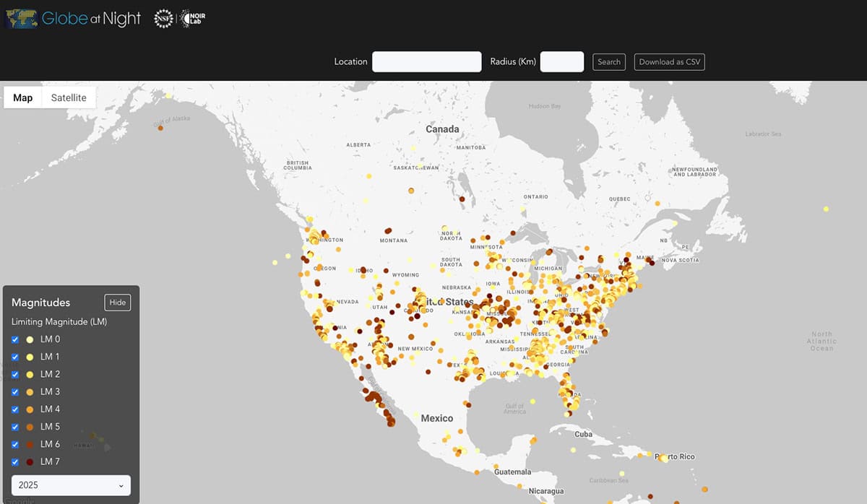Screen dimensions: 867x504
Task: Select the Map view tab
Action: 23,97
